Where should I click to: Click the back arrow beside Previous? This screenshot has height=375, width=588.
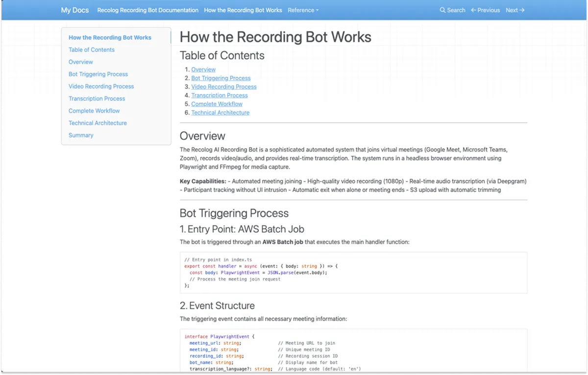tap(473, 10)
